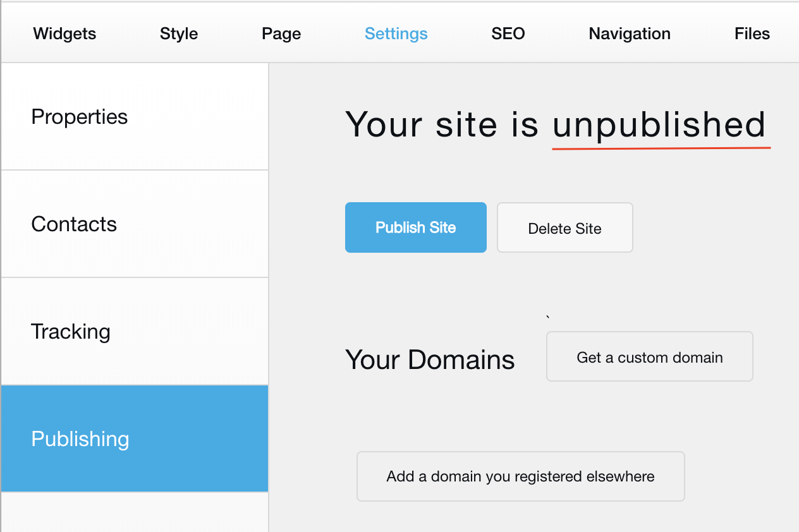799x532 pixels.
Task: Open the Files tab
Action: tap(752, 33)
